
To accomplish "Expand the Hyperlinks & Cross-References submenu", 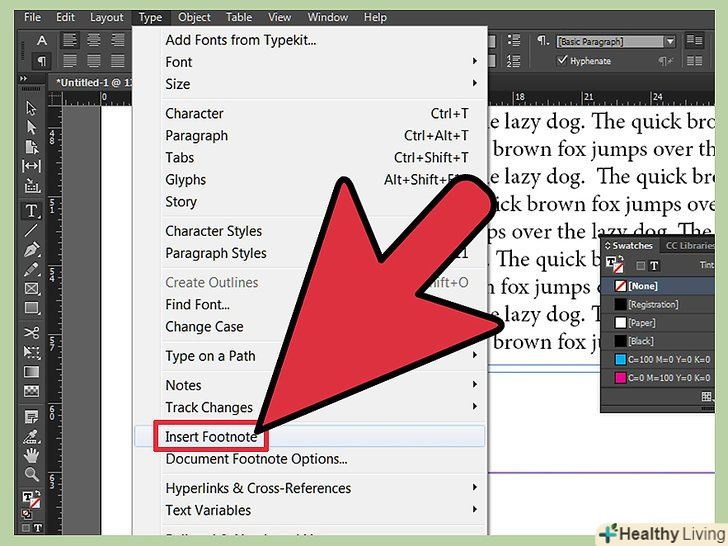I will (x=320, y=488).
